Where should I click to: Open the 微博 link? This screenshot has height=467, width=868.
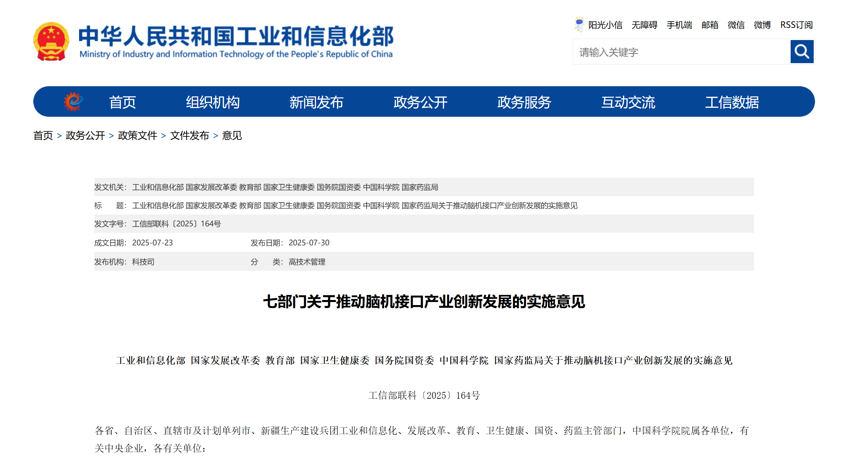[x=762, y=25]
